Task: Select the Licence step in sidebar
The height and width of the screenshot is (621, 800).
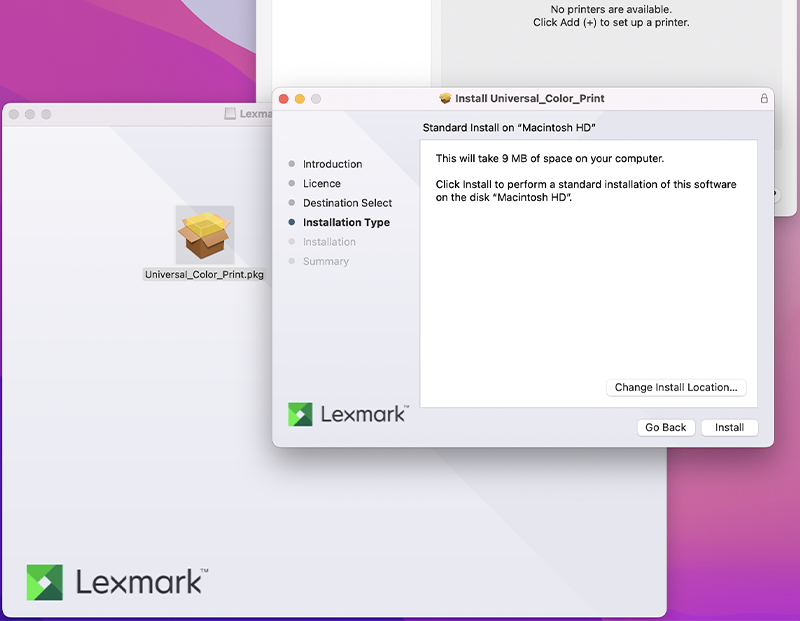Action: coord(321,183)
